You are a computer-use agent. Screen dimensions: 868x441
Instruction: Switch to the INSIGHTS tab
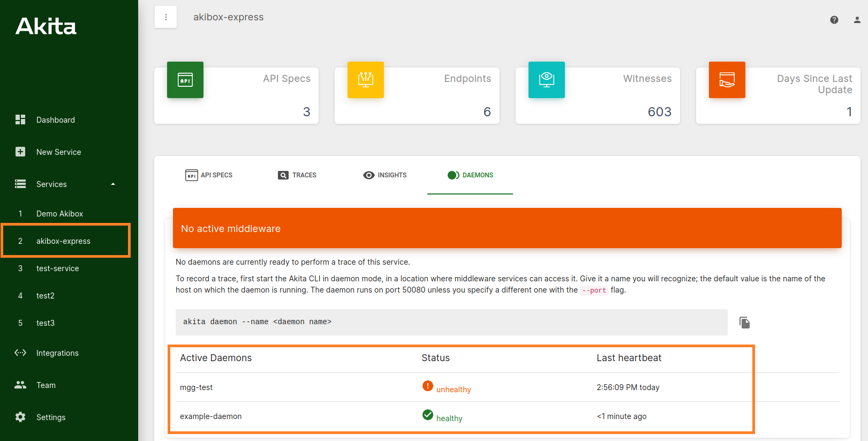[x=384, y=175]
